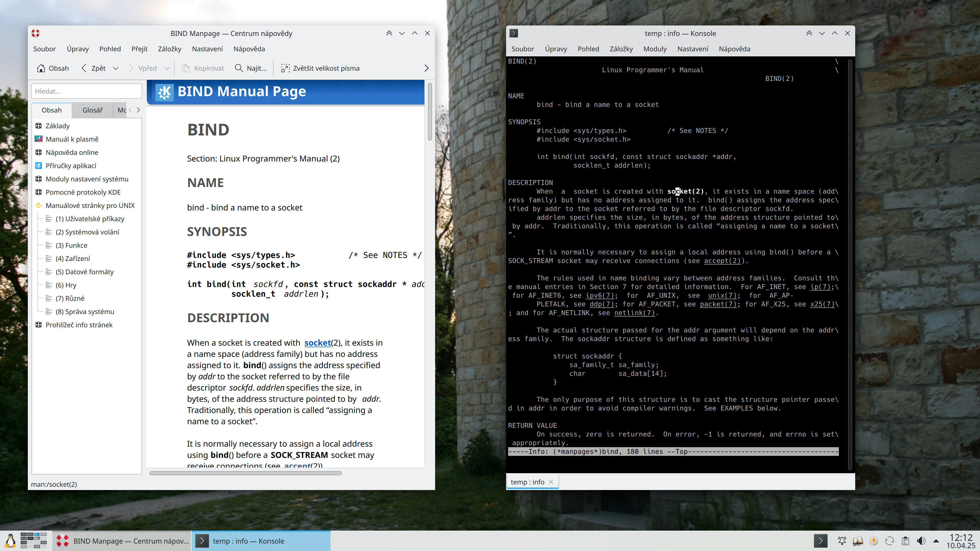This screenshot has height=551, width=980.
Task: Open Pomocné protokoly KDE entry
Action: tap(83, 192)
